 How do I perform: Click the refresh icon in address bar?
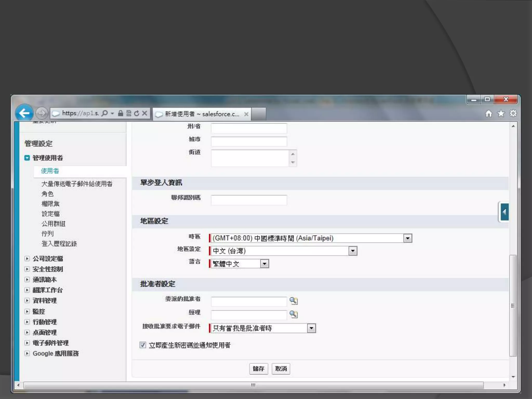pyautogui.click(x=137, y=113)
